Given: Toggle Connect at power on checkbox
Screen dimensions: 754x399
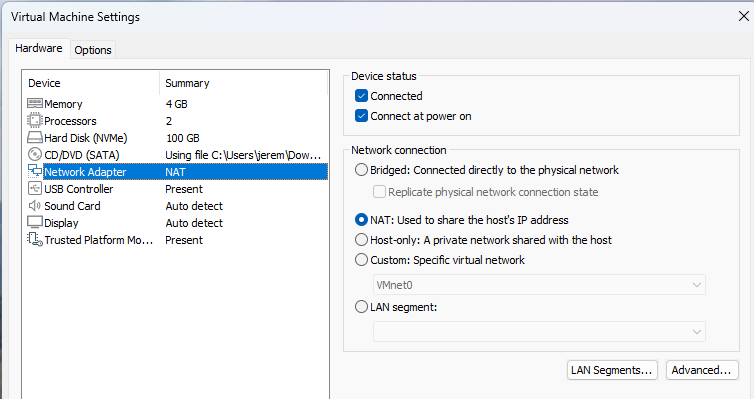Looking at the screenshot, I should click(x=362, y=116).
